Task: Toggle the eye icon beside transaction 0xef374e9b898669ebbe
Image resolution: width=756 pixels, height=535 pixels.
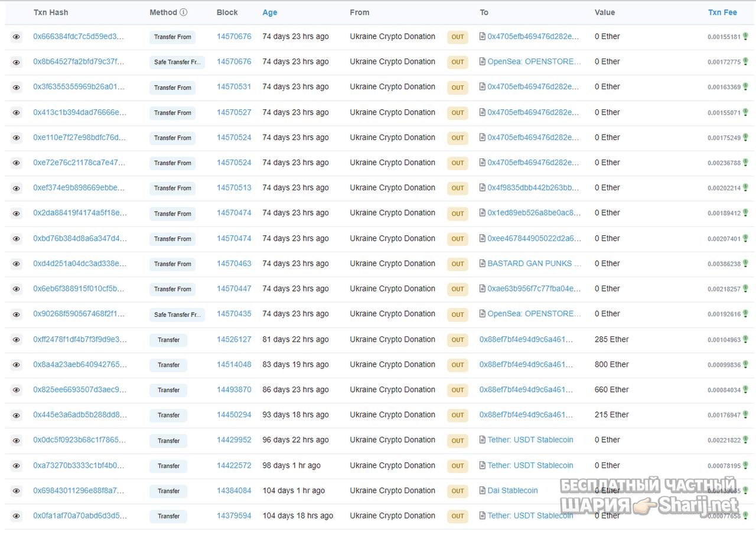Action: pyautogui.click(x=16, y=188)
